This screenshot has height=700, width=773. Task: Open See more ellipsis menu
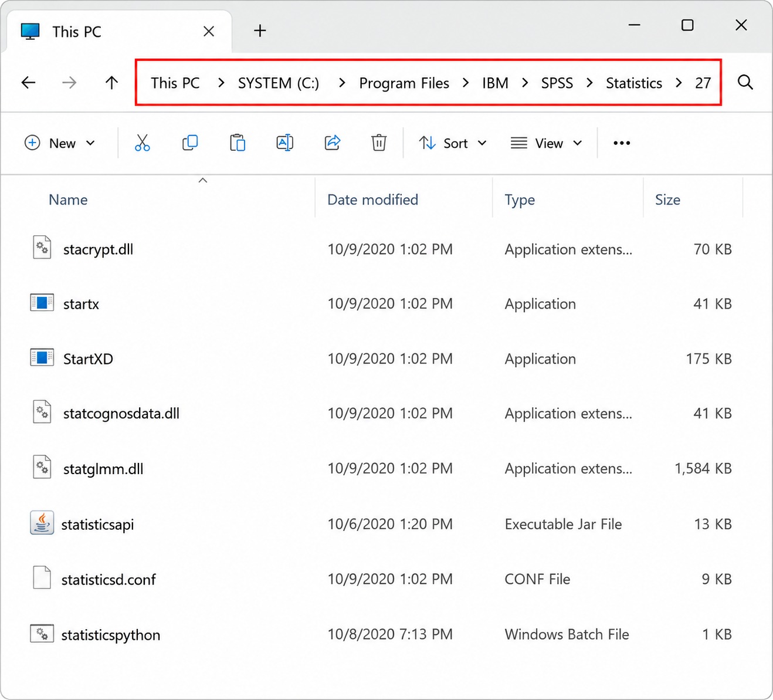(622, 143)
